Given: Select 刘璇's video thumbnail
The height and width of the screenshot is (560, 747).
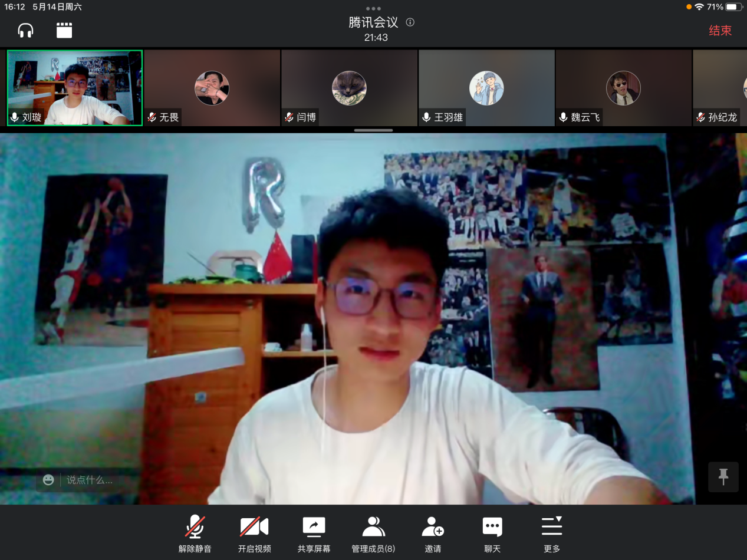Looking at the screenshot, I should pos(75,88).
